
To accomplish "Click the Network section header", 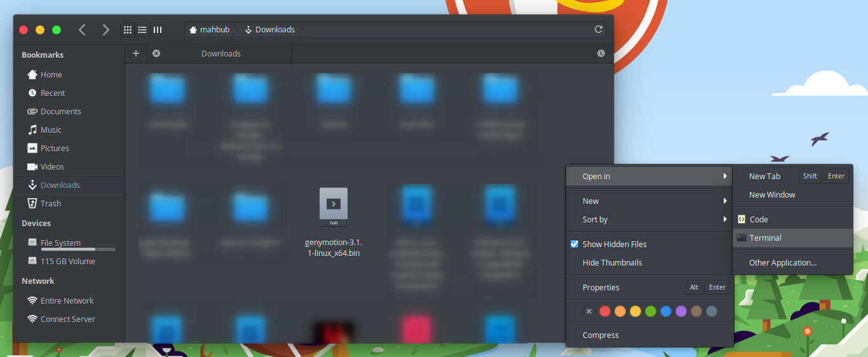I will (38, 281).
